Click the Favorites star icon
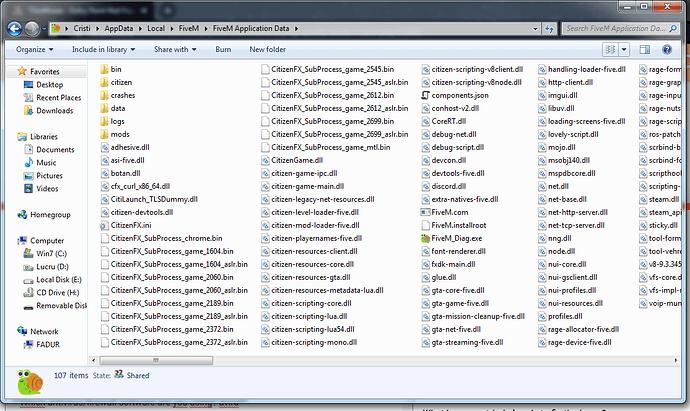Image resolution: width=690 pixels, height=411 pixels. tap(22, 71)
